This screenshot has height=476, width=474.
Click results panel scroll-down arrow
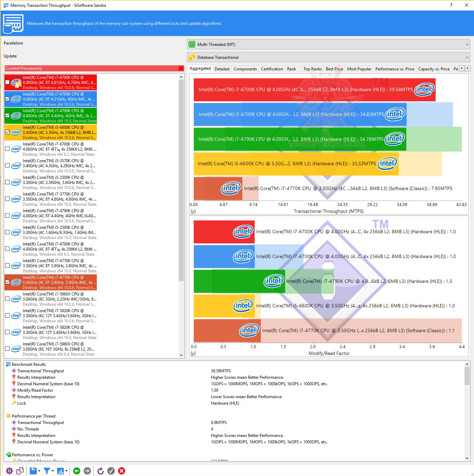(x=467, y=458)
